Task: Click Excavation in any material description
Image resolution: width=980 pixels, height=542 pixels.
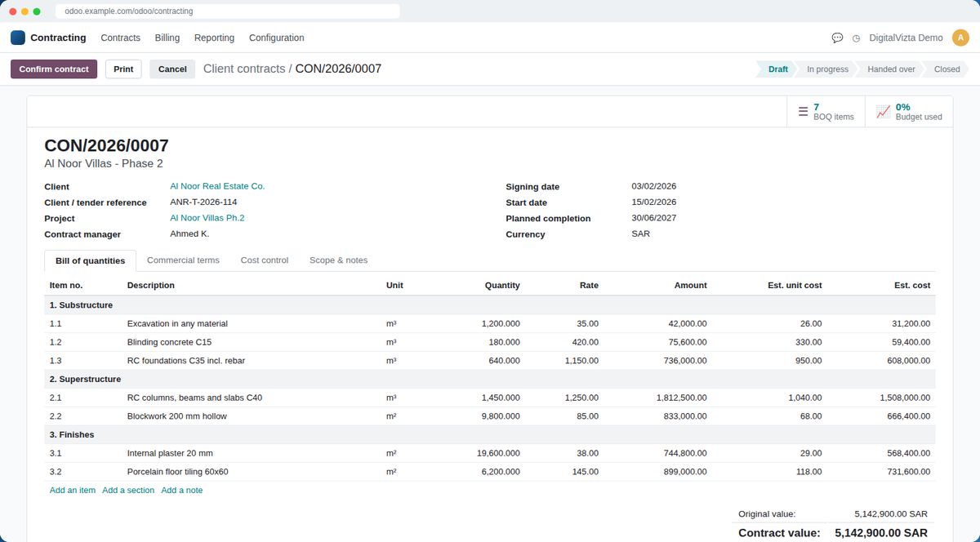Action: (x=177, y=324)
